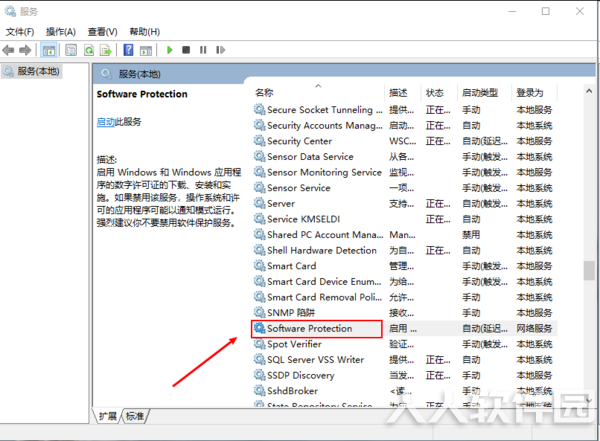The height and width of the screenshot is (441, 600).
Task: Select the SNMP 陷阱 service row
Action: tap(404, 313)
